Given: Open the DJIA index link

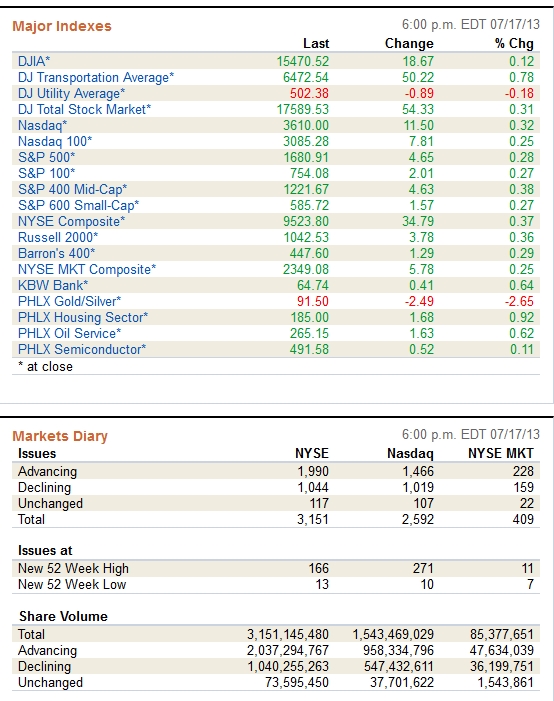Looking at the screenshot, I should click(34, 61).
